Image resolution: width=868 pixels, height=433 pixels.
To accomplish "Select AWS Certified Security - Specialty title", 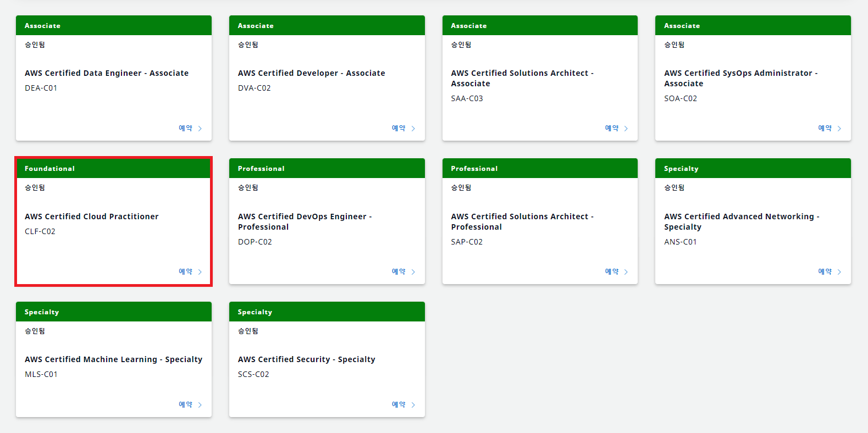I will coord(307,359).
